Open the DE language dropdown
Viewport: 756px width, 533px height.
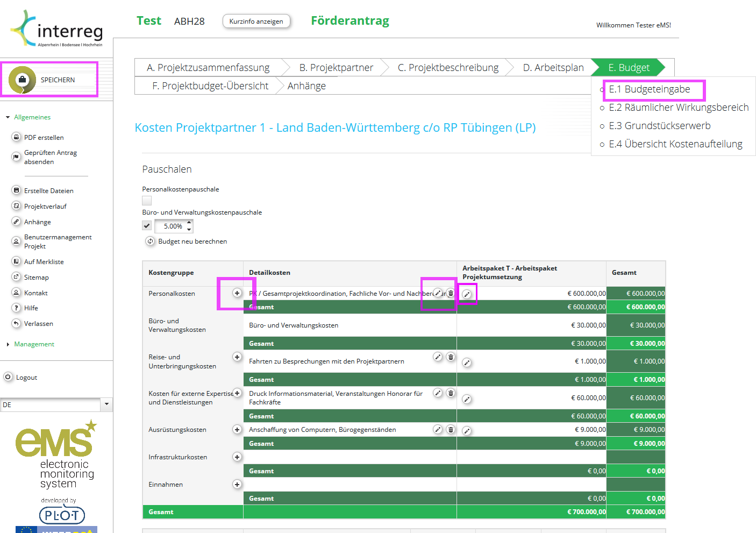point(106,404)
